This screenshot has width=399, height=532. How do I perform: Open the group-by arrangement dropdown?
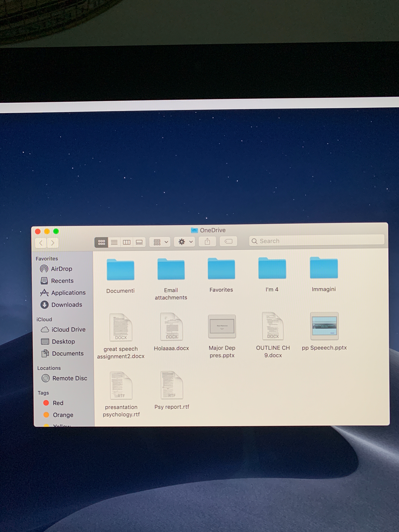pos(160,242)
